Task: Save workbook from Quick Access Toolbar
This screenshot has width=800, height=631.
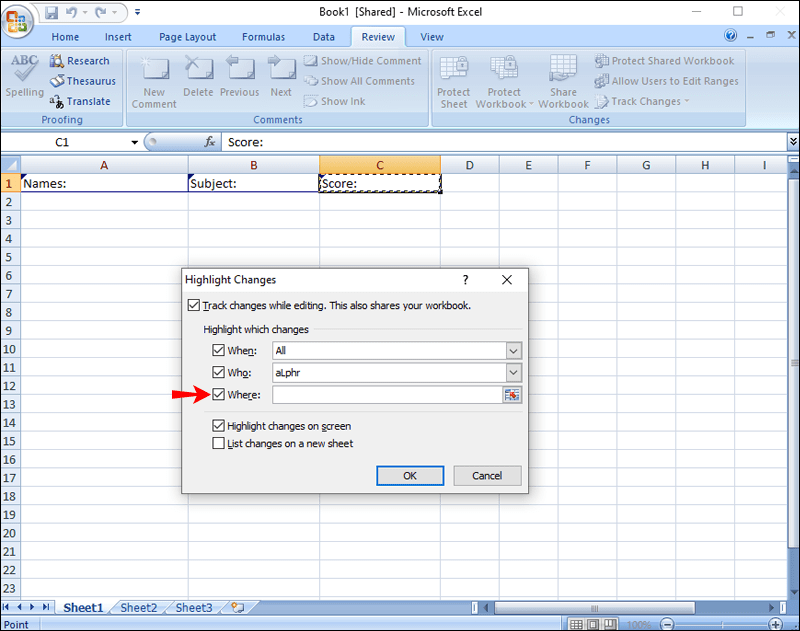Action: [52, 12]
